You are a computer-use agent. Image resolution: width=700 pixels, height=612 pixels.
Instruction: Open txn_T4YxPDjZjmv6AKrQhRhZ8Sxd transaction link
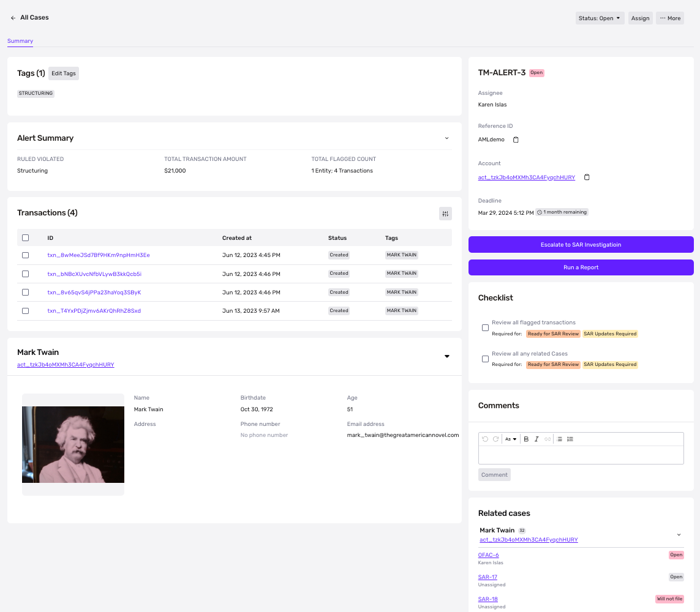click(94, 311)
